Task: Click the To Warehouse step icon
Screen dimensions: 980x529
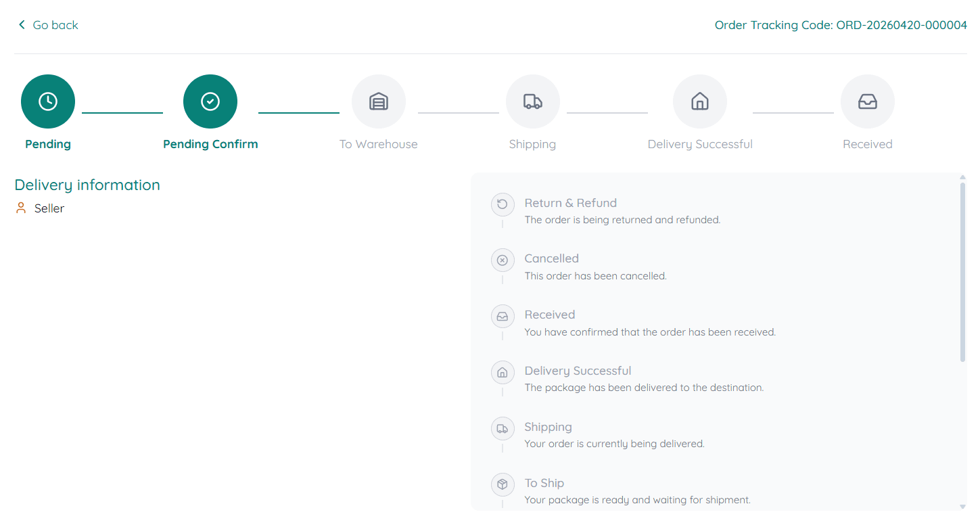Action: pyautogui.click(x=379, y=101)
